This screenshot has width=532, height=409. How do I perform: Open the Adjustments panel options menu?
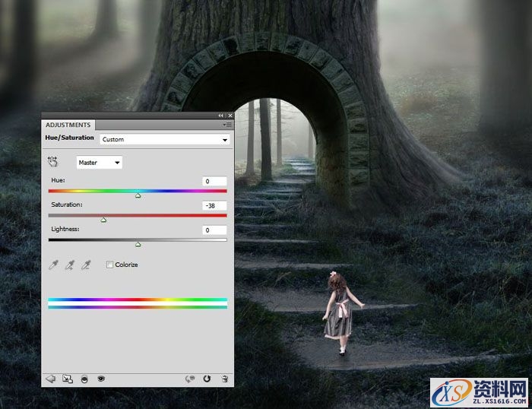tap(226, 125)
